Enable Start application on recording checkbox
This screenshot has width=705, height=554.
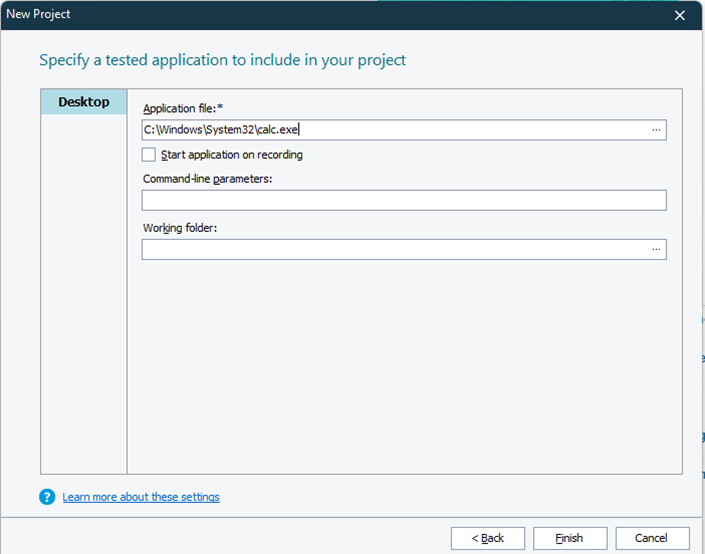(149, 155)
